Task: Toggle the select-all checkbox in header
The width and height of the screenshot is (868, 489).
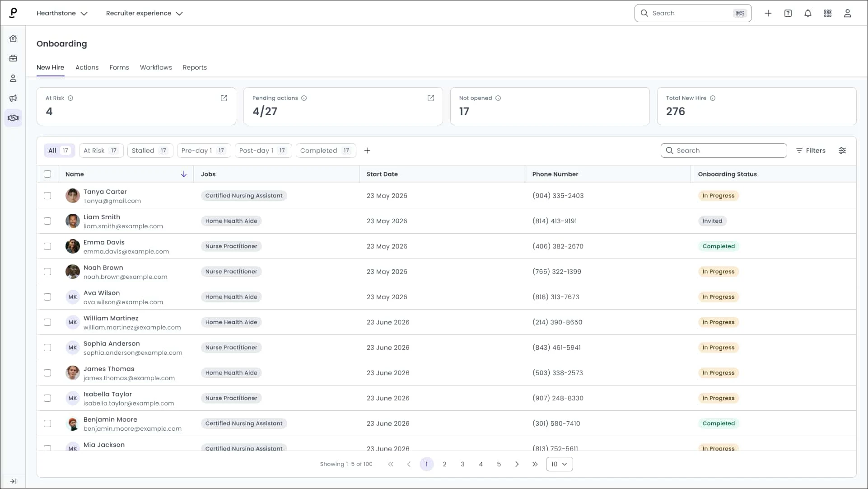Action: 47,174
